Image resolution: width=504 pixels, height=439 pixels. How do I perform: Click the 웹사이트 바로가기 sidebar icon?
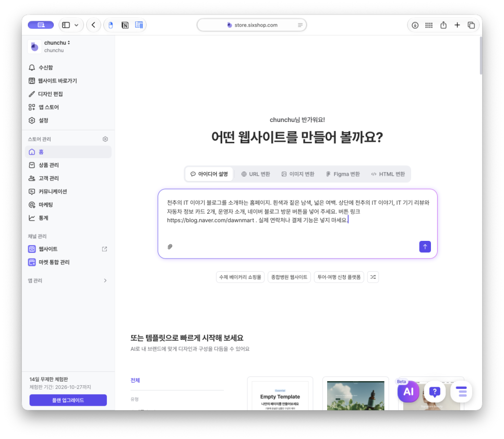pyautogui.click(x=32, y=81)
